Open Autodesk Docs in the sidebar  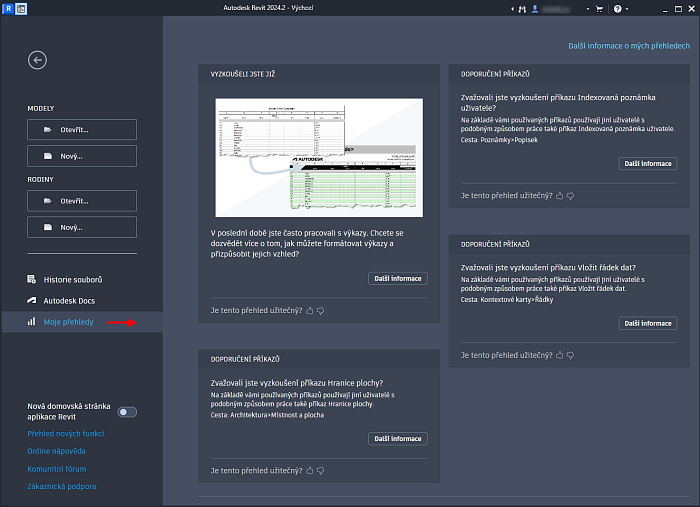[x=69, y=300]
